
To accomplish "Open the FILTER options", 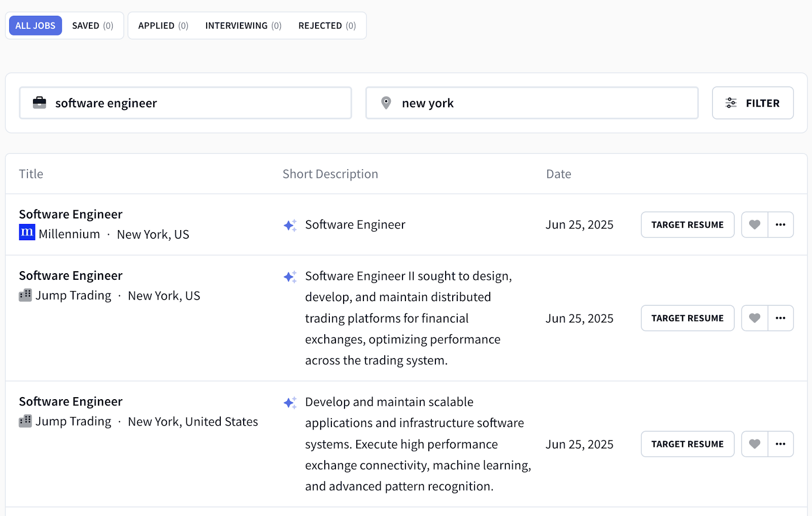I will pos(753,103).
